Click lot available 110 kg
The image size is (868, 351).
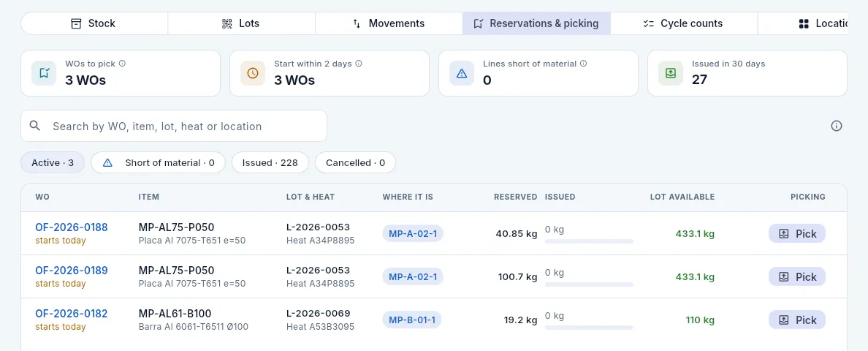coord(700,320)
